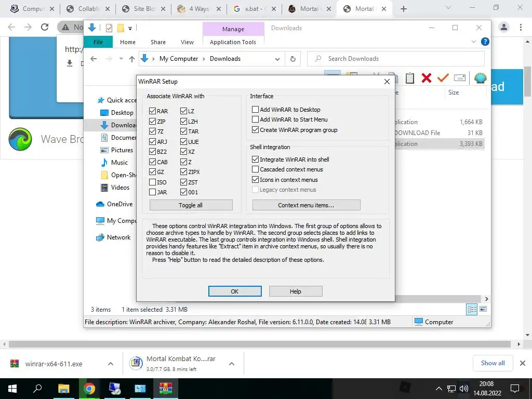Viewport: 532px width, 399px height.
Task: Open the Share ribbon tab
Action: [158, 42]
